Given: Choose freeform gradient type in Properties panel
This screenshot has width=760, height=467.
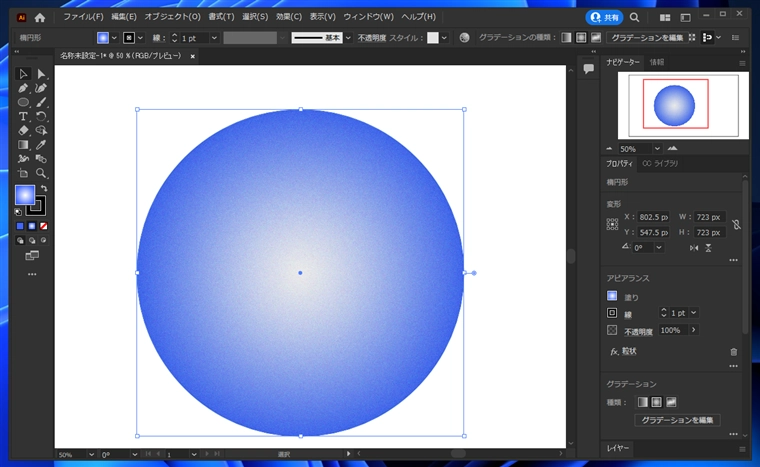Looking at the screenshot, I should click(x=671, y=402).
